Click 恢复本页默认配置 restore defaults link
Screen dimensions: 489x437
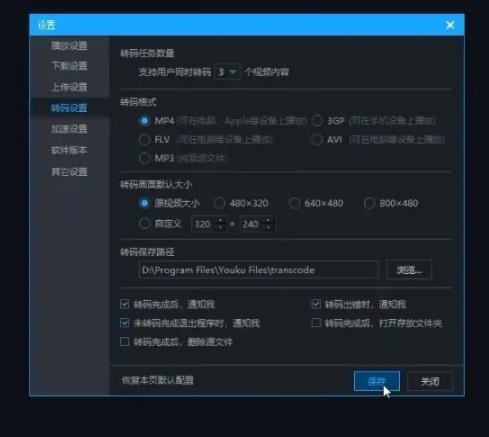pyautogui.click(x=157, y=380)
